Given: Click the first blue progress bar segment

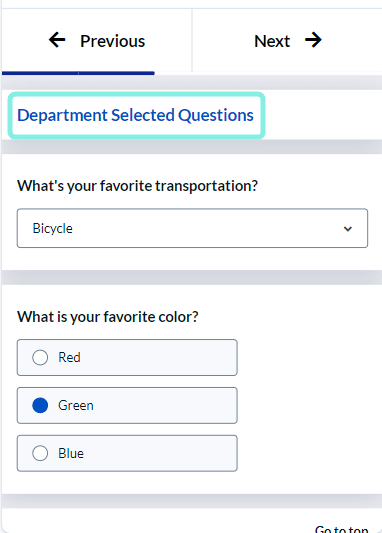Looking at the screenshot, I should pyautogui.click(x=40, y=73).
